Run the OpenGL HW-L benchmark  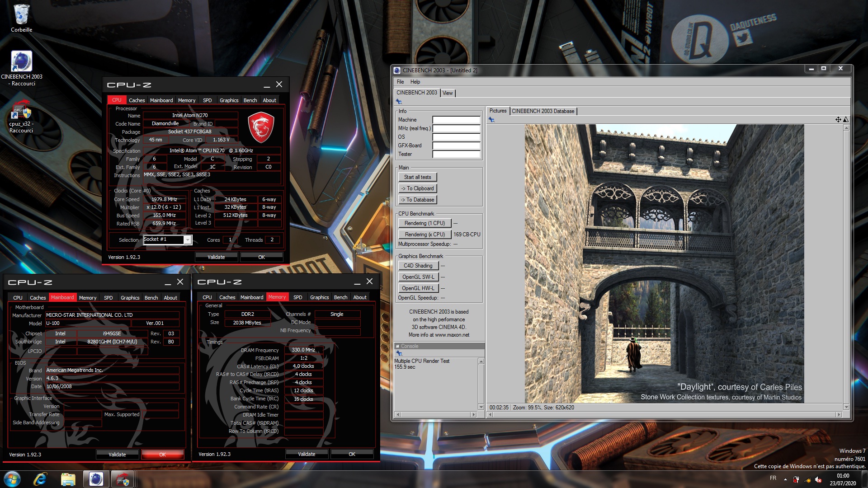(418, 288)
